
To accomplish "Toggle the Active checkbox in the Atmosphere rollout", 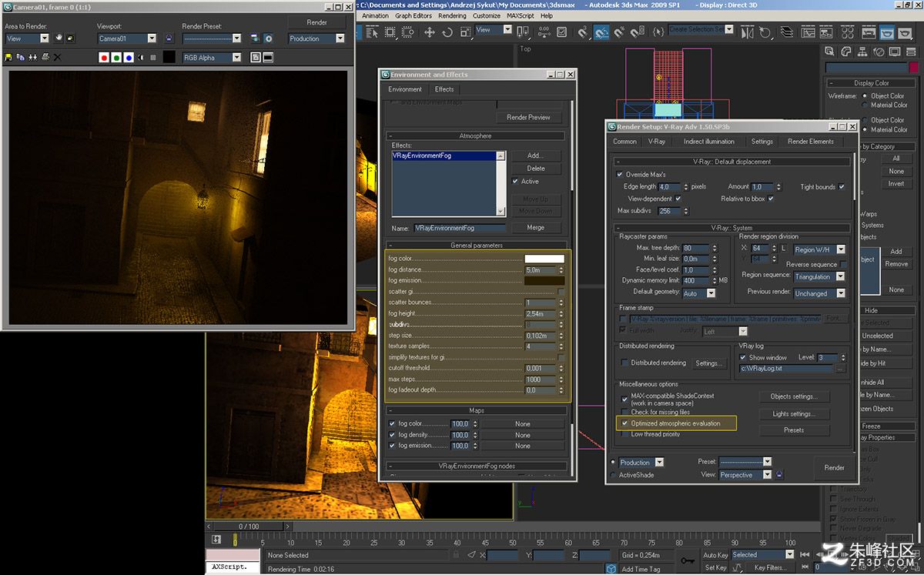I will click(x=515, y=182).
